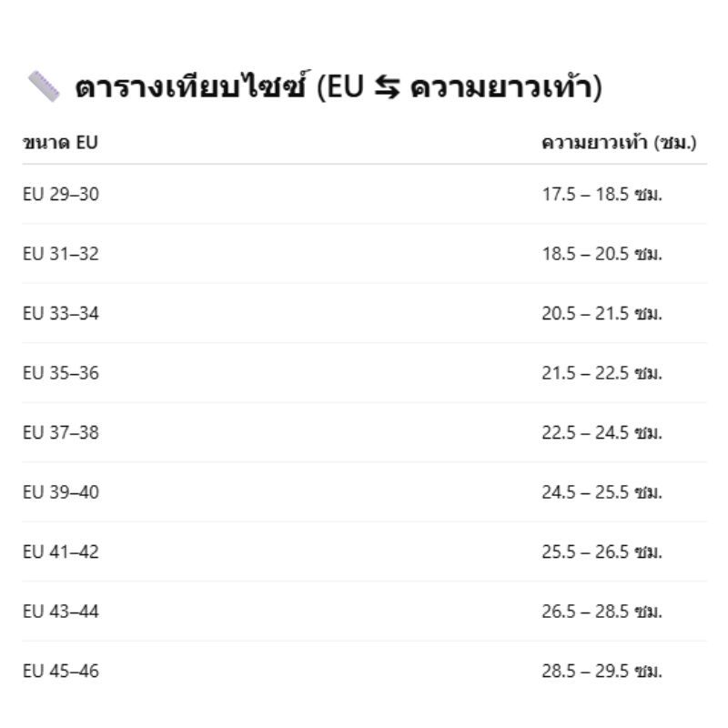Screen dimensions: 728x728
Task: Select the EU 37–38 size cell
Action: pyautogui.click(x=61, y=432)
